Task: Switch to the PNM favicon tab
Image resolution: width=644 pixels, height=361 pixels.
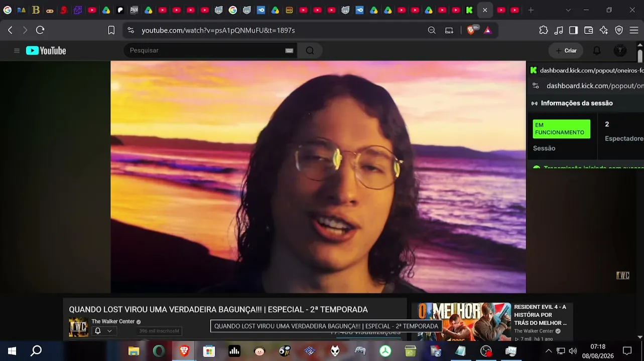Action: click(x=134, y=10)
